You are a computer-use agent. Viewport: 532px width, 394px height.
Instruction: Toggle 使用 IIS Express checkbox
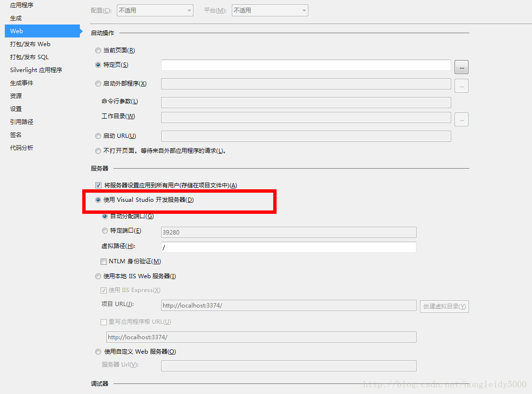[104, 290]
